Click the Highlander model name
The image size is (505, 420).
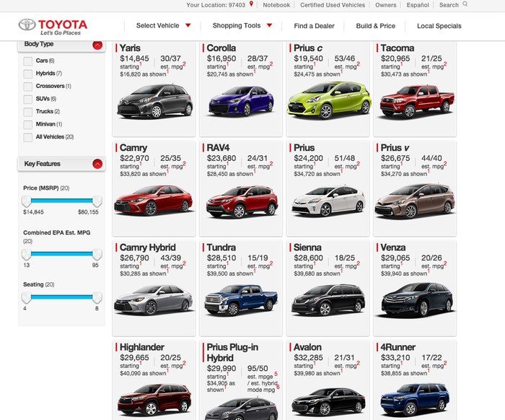click(141, 347)
